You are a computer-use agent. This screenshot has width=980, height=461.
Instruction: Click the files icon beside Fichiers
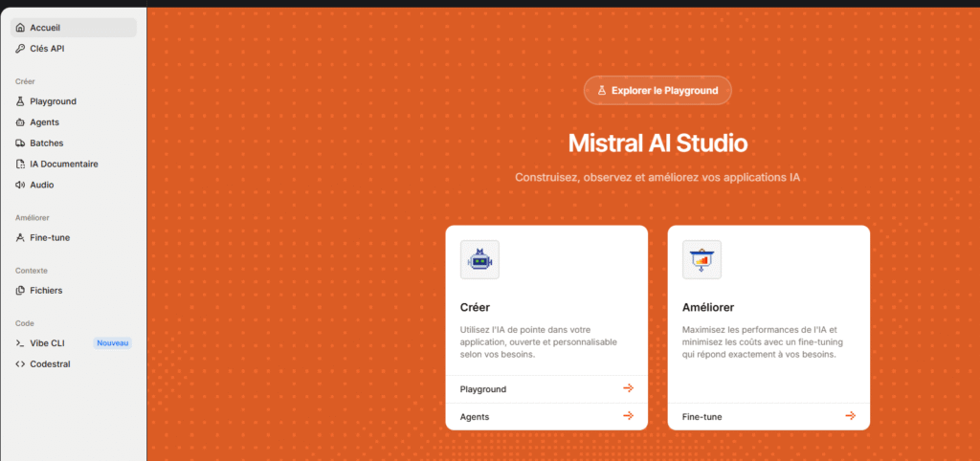[20, 291]
